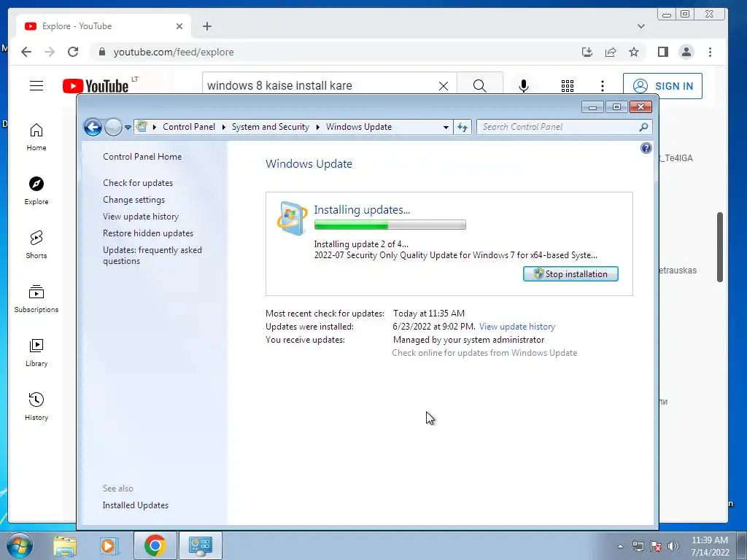Open Shorts in YouTube sidebar

click(x=36, y=245)
